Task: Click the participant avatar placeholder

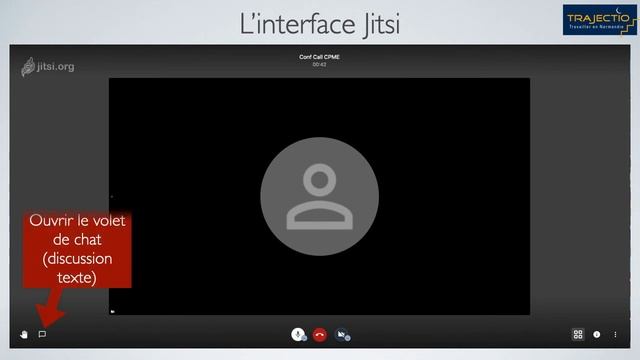Action: (x=320, y=196)
